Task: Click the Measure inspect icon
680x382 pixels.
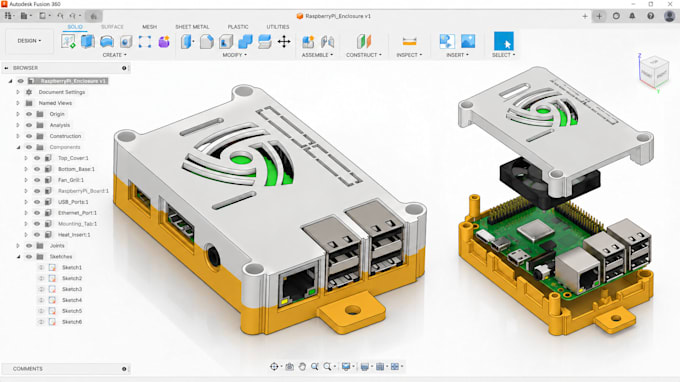Action: click(409, 42)
